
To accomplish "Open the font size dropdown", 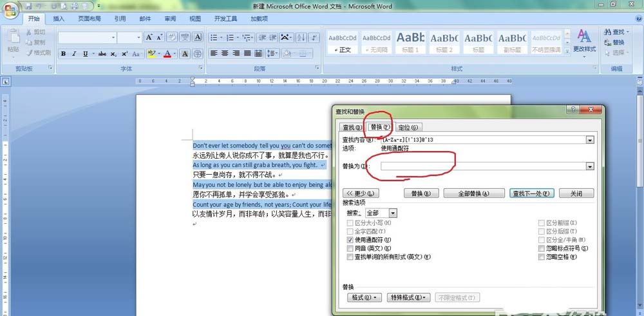I will pyautogui.click(x=139, y=37).
